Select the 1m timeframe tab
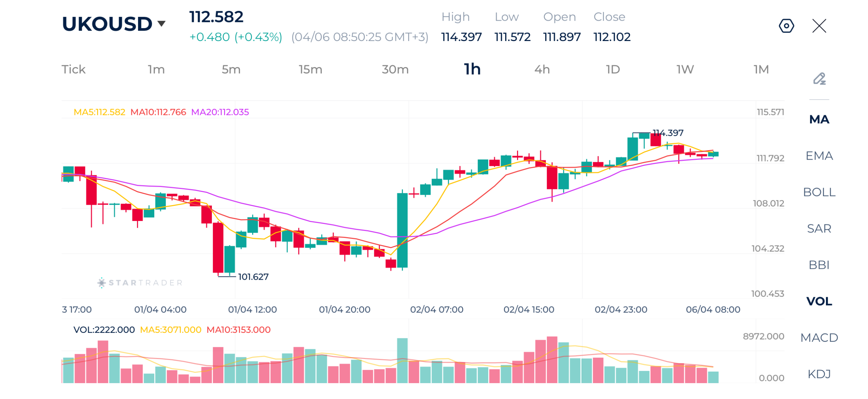 point(156,69)
